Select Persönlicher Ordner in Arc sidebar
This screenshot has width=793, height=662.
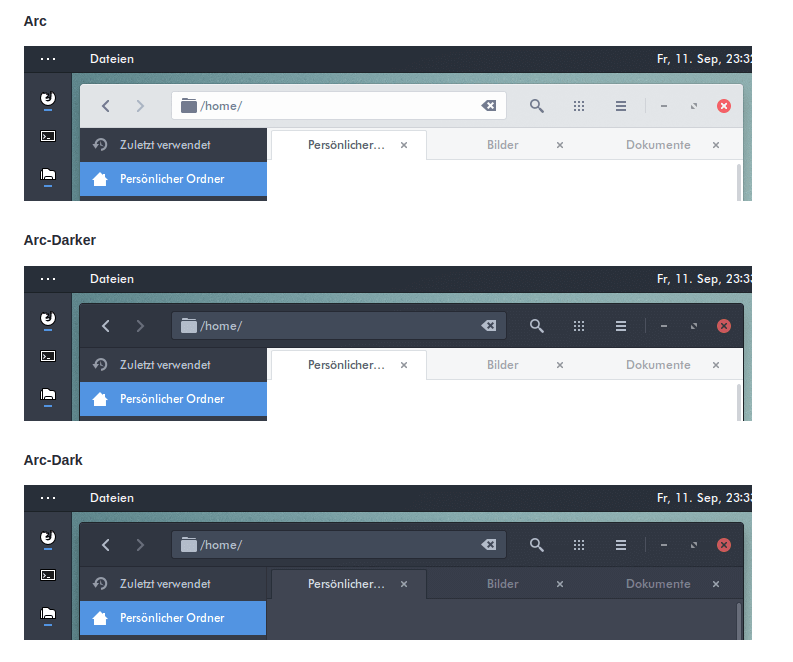173,179
